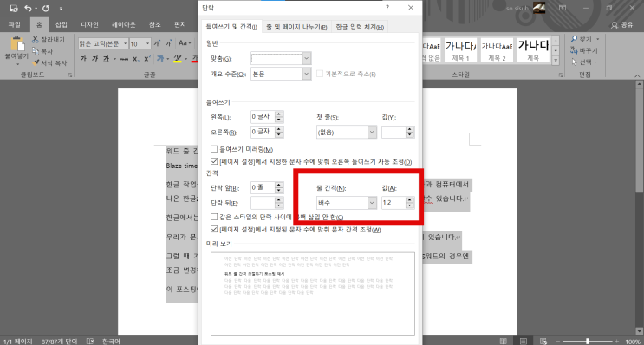
Task: Select the 제목 1 style
Action: tap(460, 50)
